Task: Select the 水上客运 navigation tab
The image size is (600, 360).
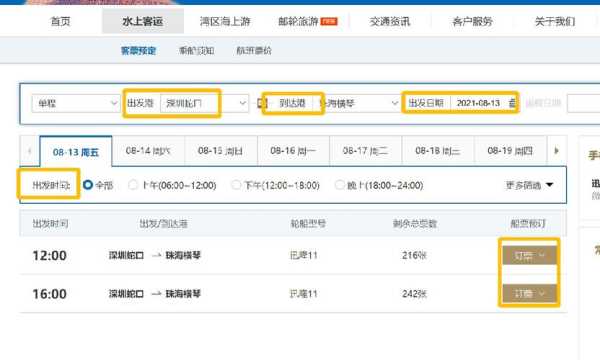Action: [143, 21]
